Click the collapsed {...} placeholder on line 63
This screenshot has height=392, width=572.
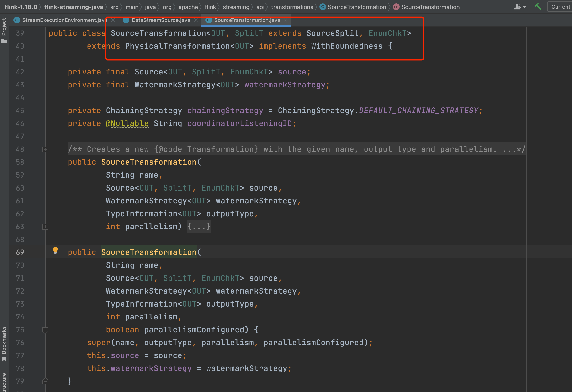(199, 226)
